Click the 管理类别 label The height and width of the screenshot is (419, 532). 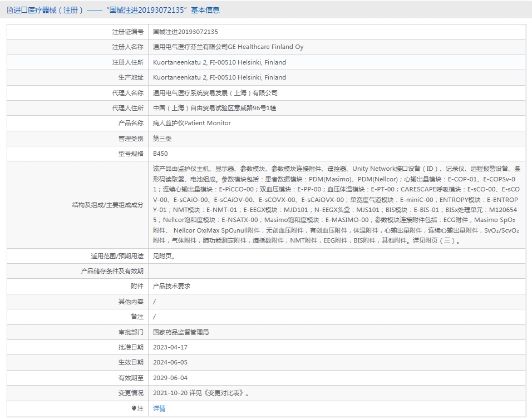(131, 139)
